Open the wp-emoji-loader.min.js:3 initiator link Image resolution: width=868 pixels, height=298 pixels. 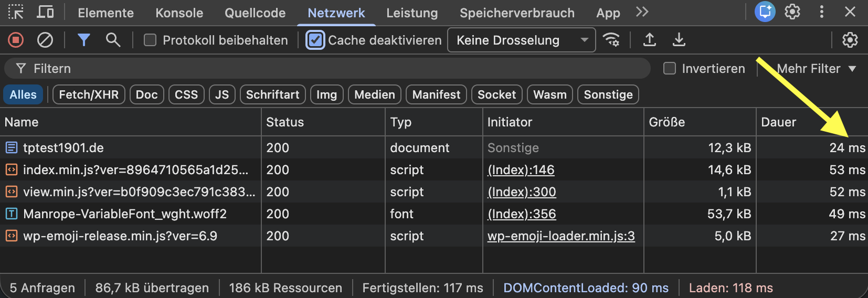point(561,236)
